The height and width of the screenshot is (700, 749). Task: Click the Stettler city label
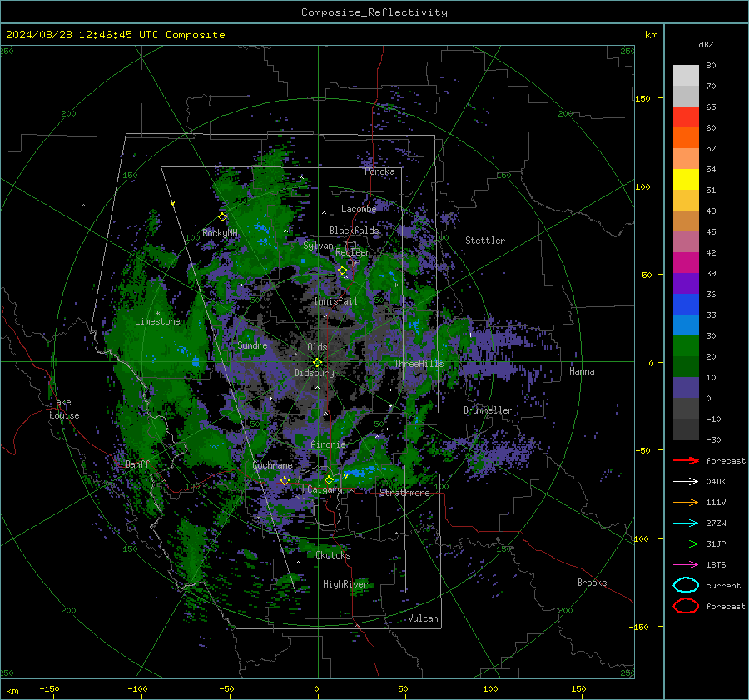[485, 241]
